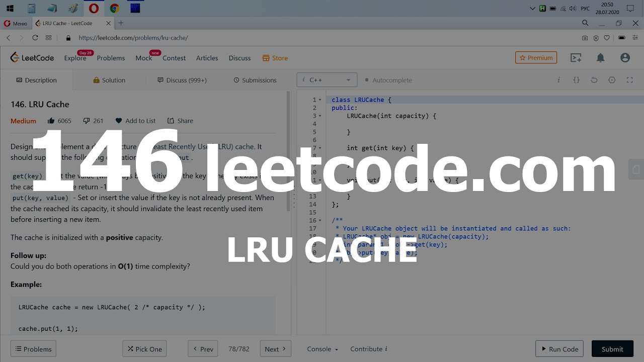Viewport: 644px width, 362px height.
Task: Open the Contribute link
Action: click(368, 349)
